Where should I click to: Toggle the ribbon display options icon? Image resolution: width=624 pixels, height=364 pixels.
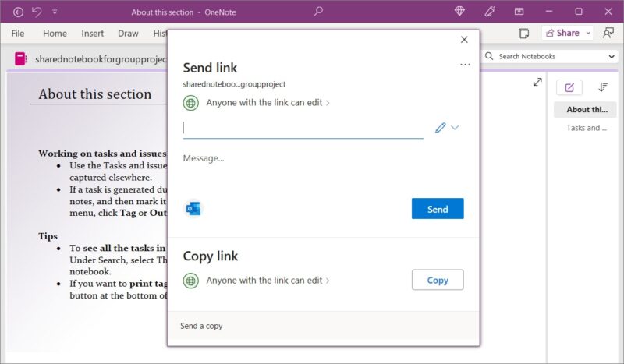pyautogui.click(x=519, y=12)
